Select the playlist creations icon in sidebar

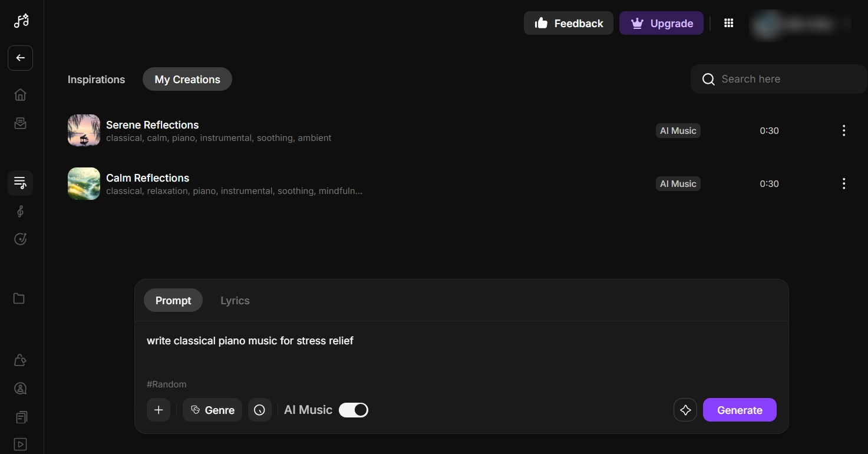pyautogui.click(x=20, y=183)
